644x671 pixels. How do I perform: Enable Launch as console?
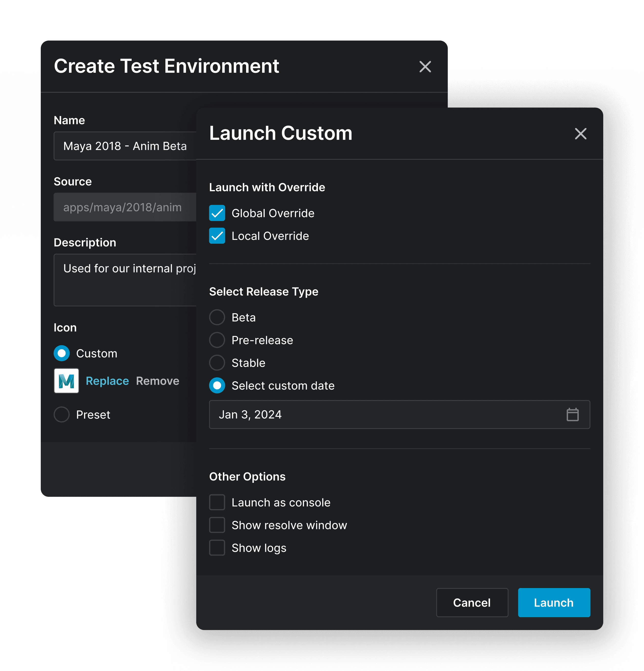tap(217, 502)
